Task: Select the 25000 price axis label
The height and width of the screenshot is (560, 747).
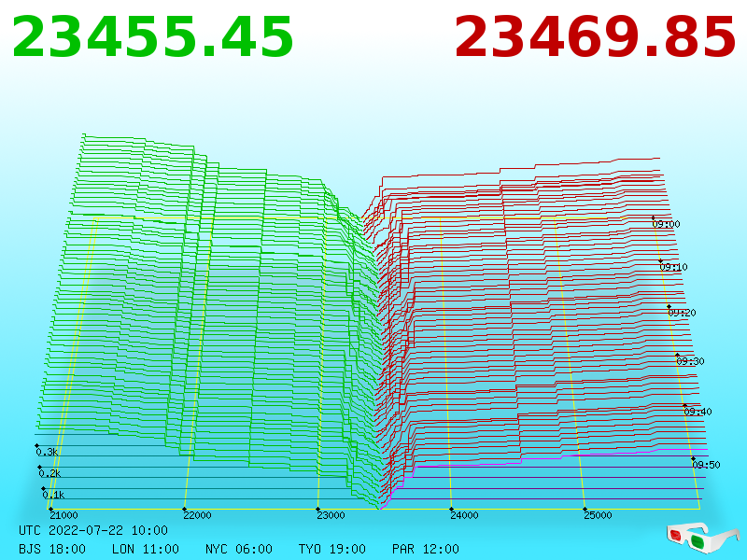Action: coord(598,515)
